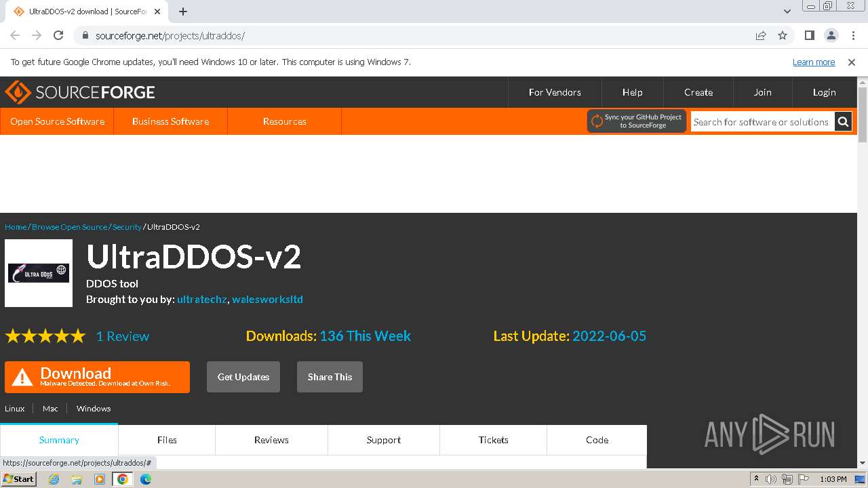Screen dimensions: 868x488
Task: Open Internet Explorer from taskbar
Action: tap(54, 479)
